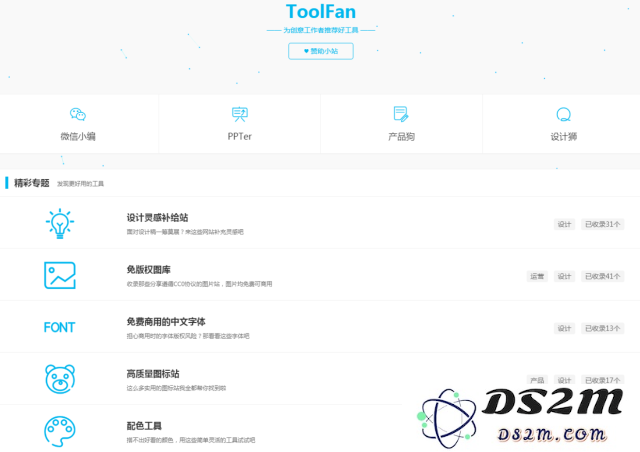The image size is (640, 452).
Task: Click the ToolFan site logo title
Action: coord(321,11)
